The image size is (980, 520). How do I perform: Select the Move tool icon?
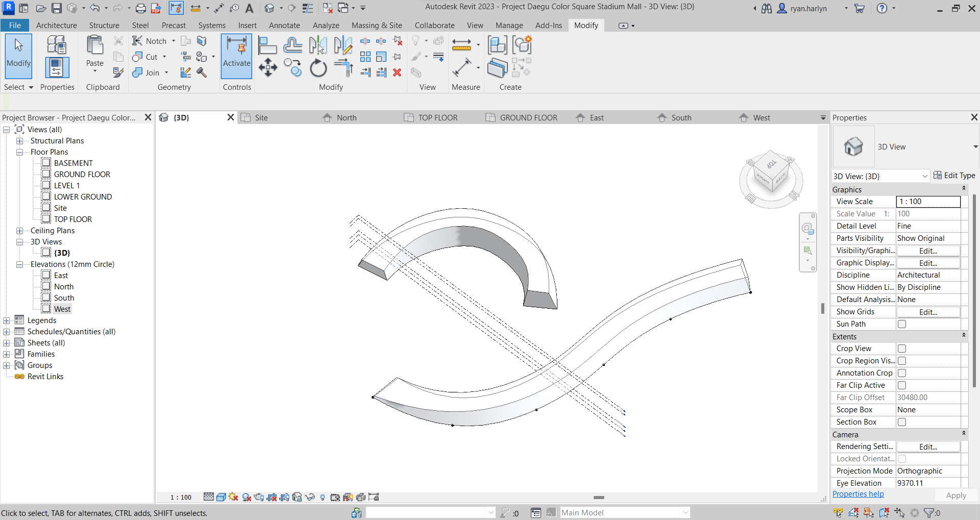267,67
